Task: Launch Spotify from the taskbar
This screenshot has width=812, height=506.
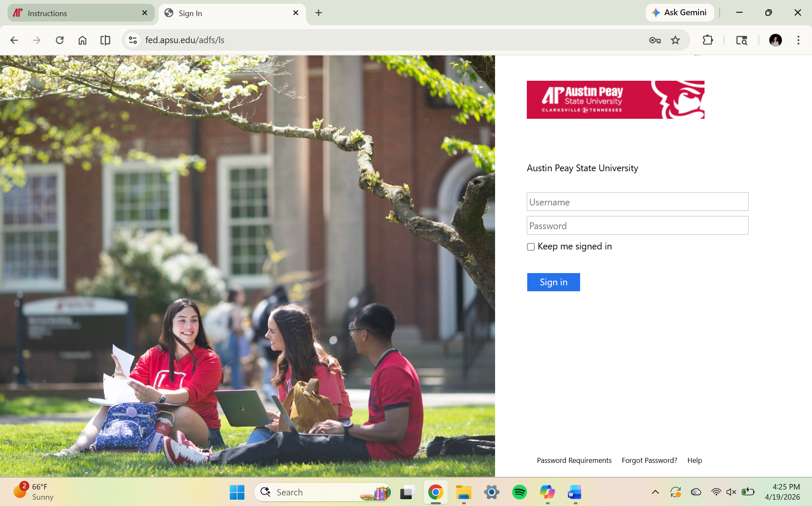Action: click(x=519, y=492)
